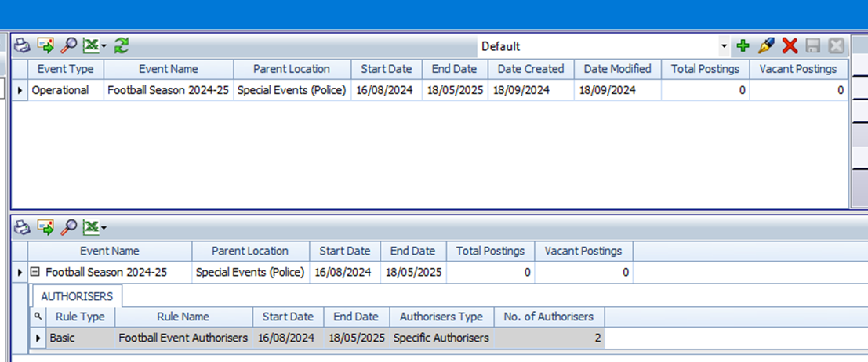
Task: Open the Default layout dropdown
Action: [x=724, y=47]
